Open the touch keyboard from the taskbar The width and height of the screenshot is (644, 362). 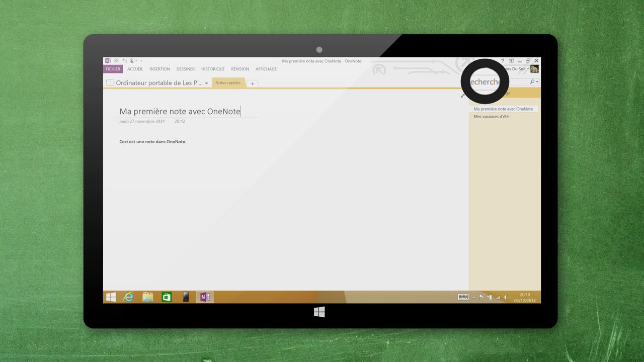click(463, 297)
